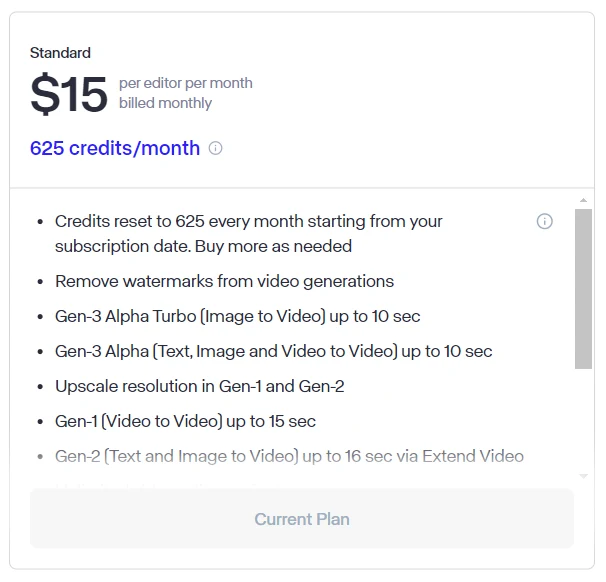Select Upscale resolution in Gen-1 and Gen-2
Image resolution: width=606 pixels, height=582 pixels.
click(x=199, y=386)
